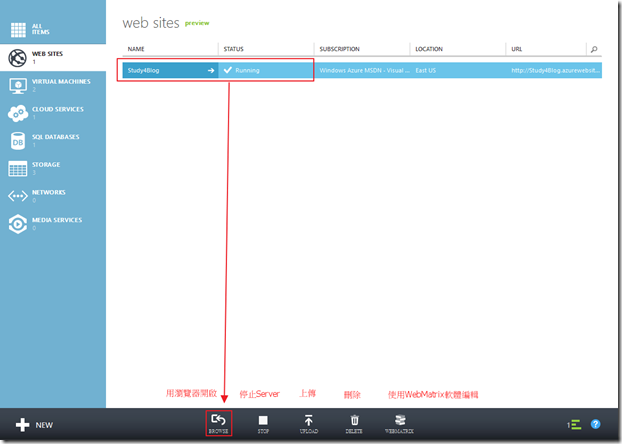
Task: Click the SQL Databases label
Action: [x=56, y=137]
